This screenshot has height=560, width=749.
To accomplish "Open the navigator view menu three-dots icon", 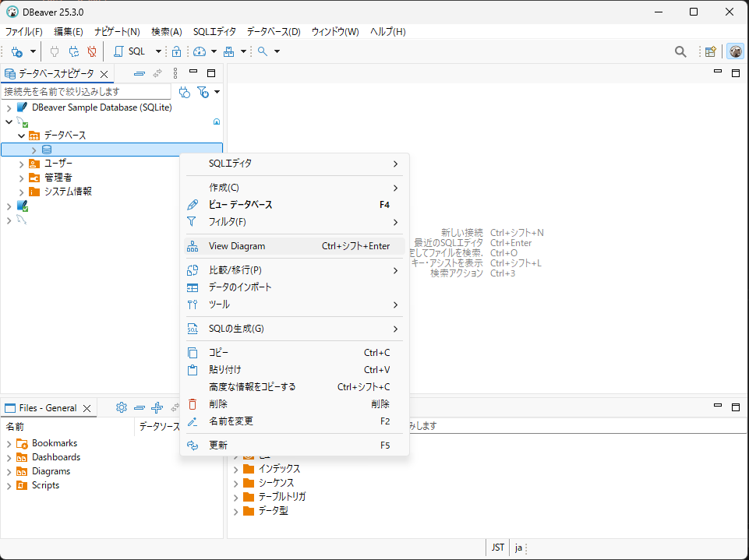I will [x=175, y=73].
